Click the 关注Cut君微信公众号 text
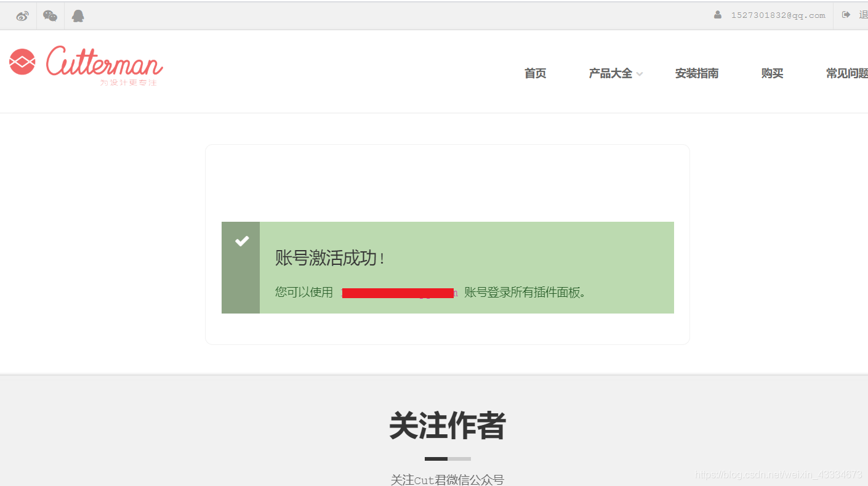The height and width of the screenshot is (486, 868). tap(448, 480)
